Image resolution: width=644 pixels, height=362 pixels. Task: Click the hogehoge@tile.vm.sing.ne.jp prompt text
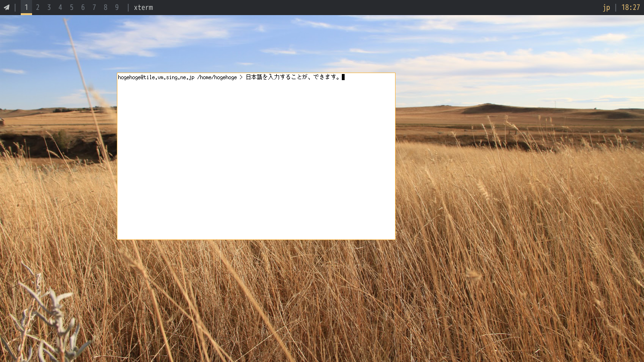click(x=156, y=77)
